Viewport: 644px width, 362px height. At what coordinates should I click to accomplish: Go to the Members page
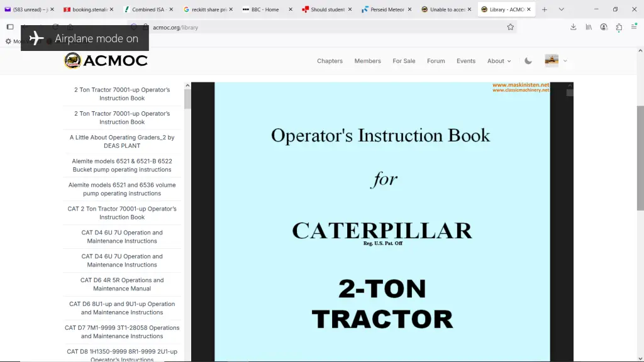click(367, 61)
